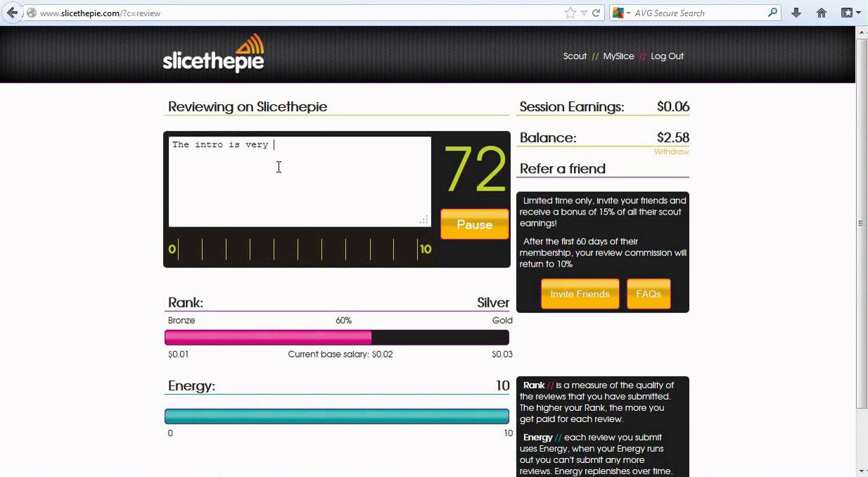The image size is (868, 477).
Task: Click the browser address bar URL
Action: [102, 13]
